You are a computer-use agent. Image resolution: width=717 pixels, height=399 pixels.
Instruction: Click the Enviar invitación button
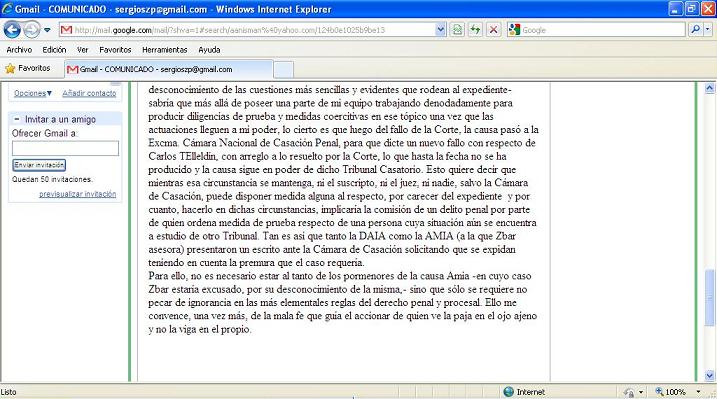[39, 165]
